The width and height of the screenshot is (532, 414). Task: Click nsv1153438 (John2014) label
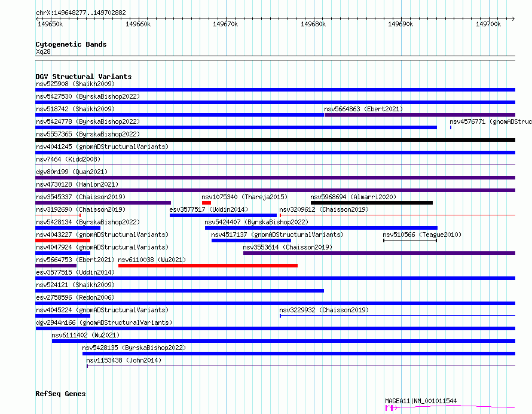point(124,360)
